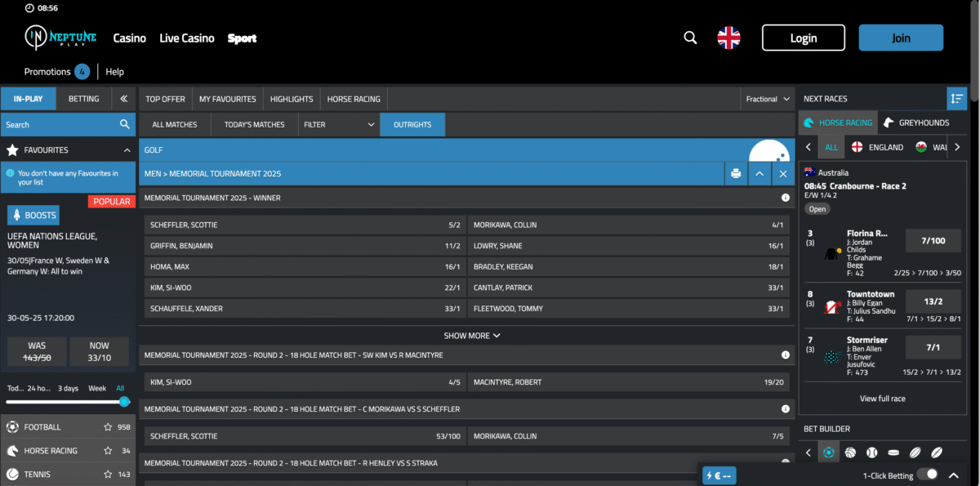The height and width of the screenshot is (486, 980).
Task: Expand the list with Show More
Action: click(472, 336)
